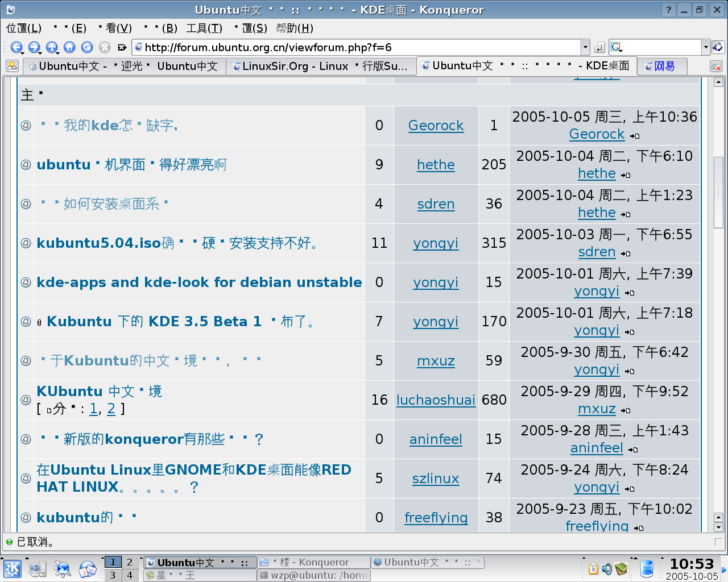Click the window-menu icon in title bar
The image size is (728, 582).
11,10
